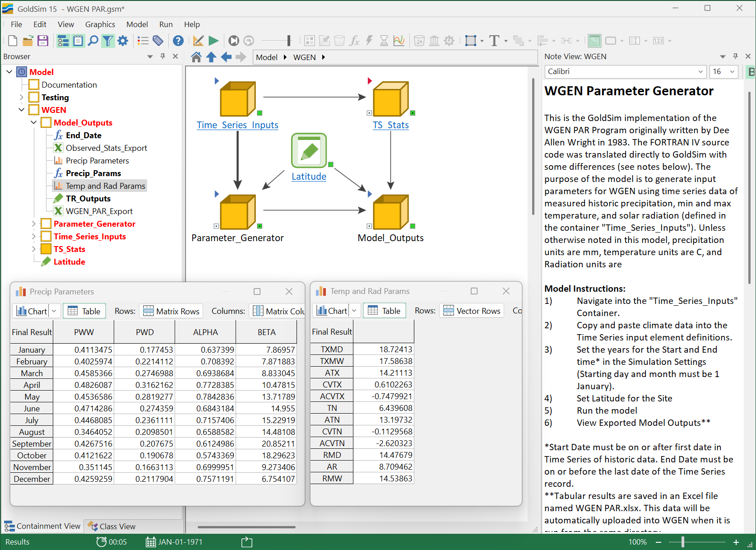This screenshot has width=756, height=550.
Task: Save the model with the floppy icon
Action: [43, 41]
